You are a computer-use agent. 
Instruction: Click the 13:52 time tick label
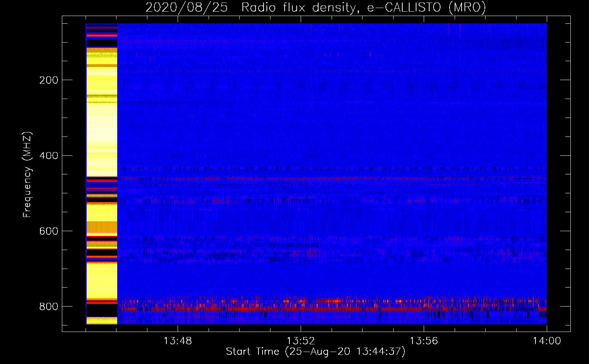click(301, 341)
